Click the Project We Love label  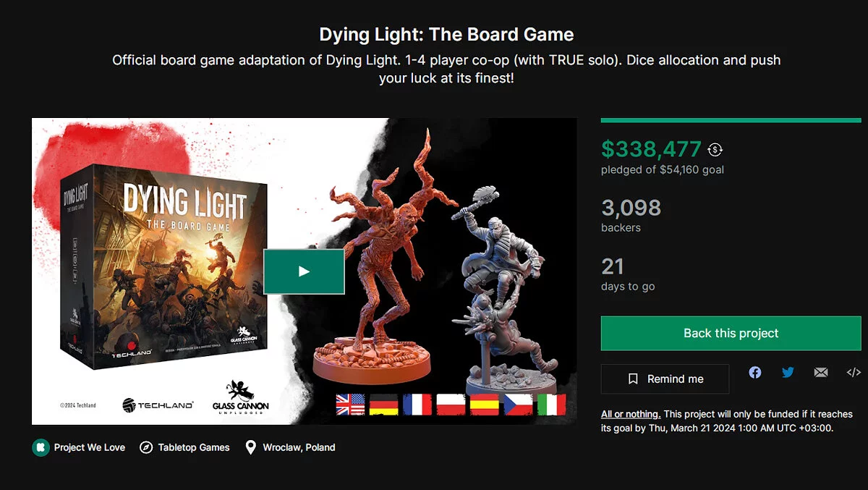(x=90, y=447)
